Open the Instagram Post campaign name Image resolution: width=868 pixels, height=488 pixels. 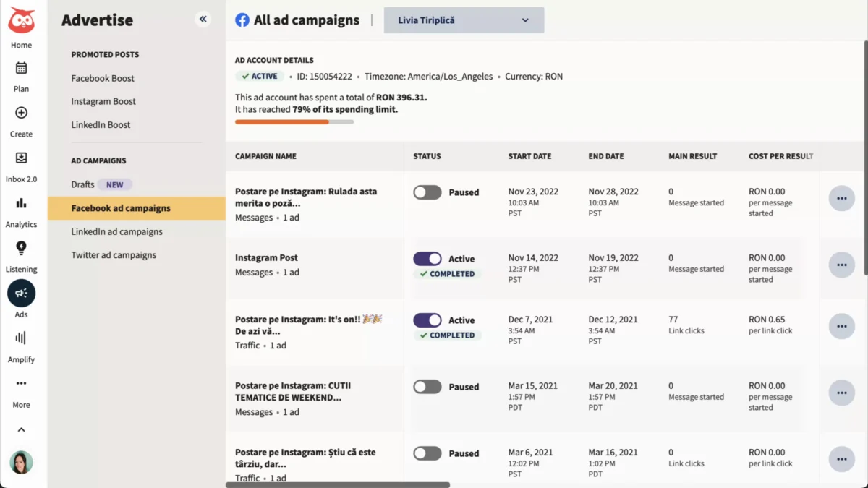[x=266, y=257]
